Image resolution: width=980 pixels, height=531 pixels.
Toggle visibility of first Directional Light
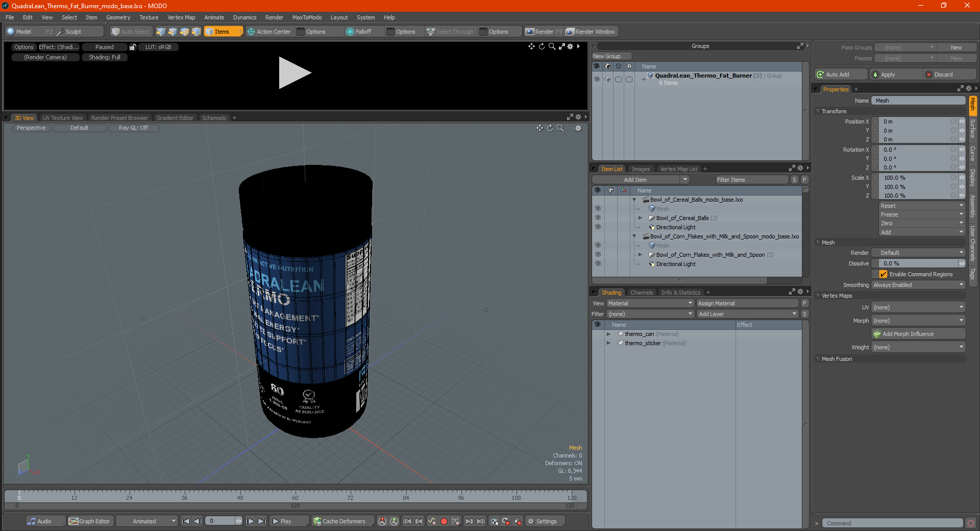pos(598,227)
